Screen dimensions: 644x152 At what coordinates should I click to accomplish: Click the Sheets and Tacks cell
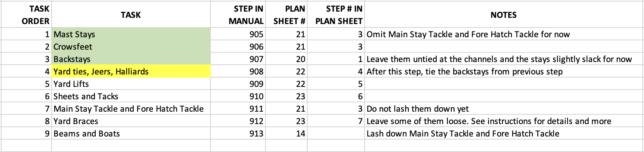point(131,96)
